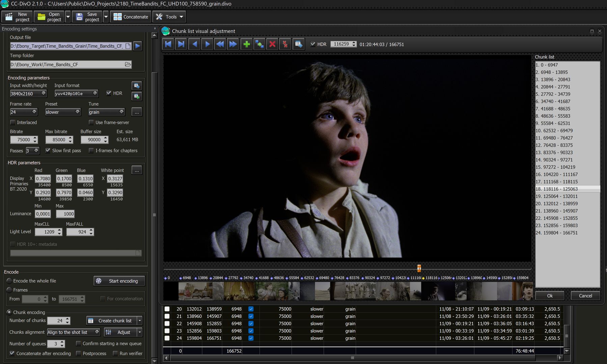Toggle HDR checkbox in chunk adjustment toolbar
This screenshot has width=607, height=364.
pos(313,44)
